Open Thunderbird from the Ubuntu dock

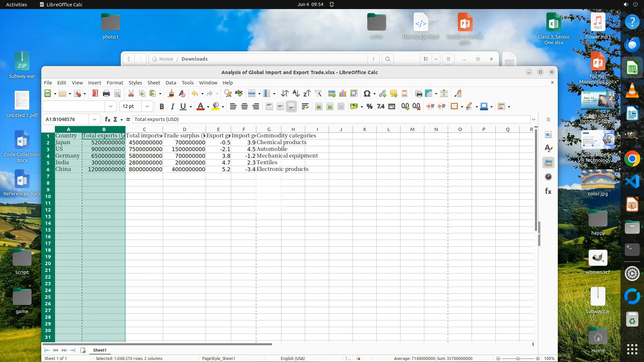tap(632, 45)
